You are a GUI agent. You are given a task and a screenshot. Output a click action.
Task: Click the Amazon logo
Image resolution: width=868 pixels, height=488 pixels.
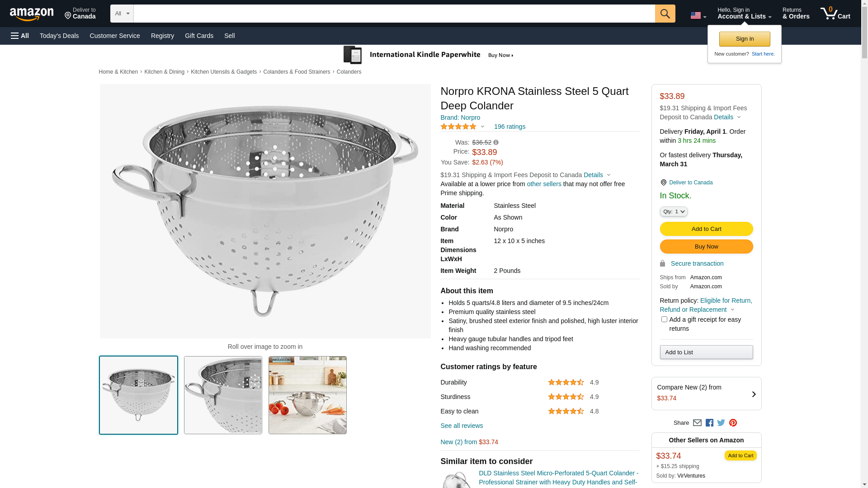[32, 14]
